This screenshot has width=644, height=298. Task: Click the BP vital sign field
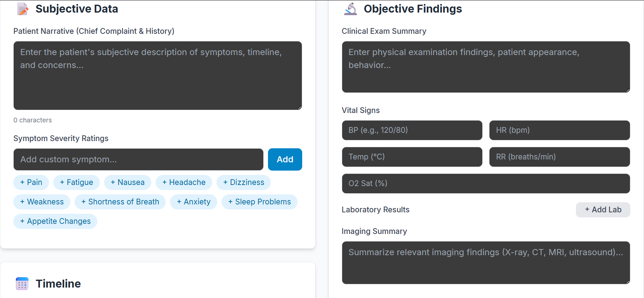[x=412, y=130]
